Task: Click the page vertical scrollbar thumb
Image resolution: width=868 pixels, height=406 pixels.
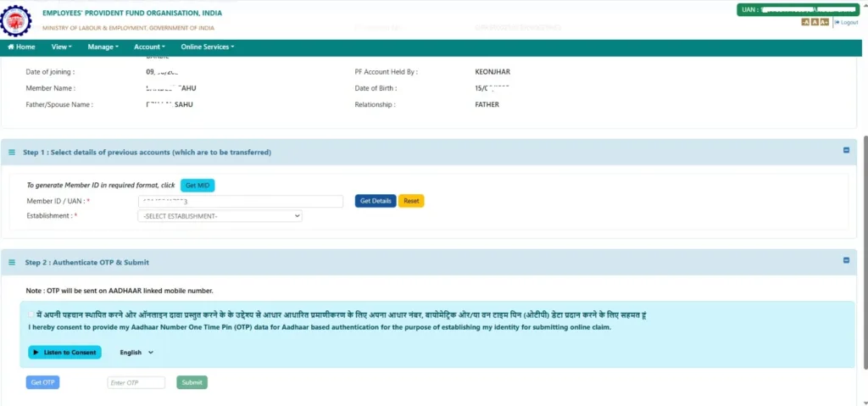Action: pyautogui.click(x=865, y=252)
